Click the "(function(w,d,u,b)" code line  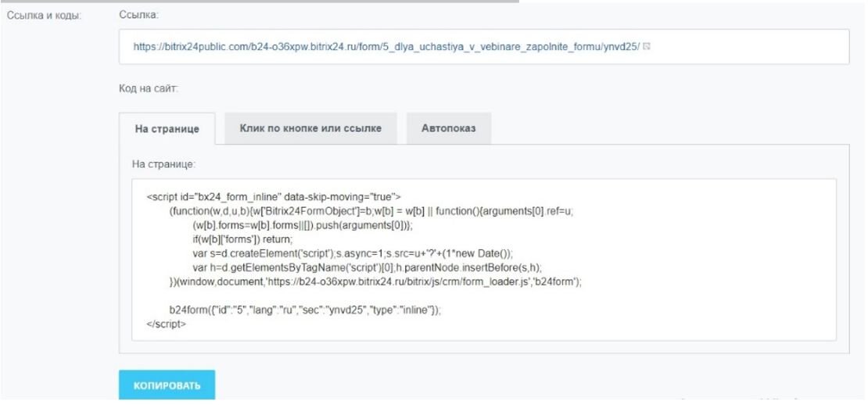tap(371, 212)
